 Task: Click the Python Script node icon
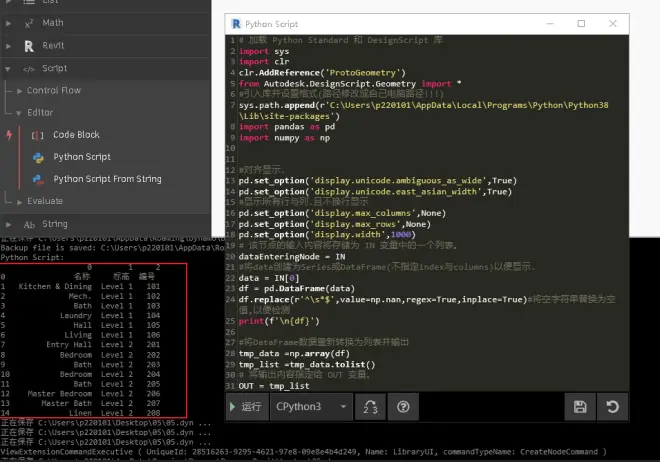click(x=38, y=157)
